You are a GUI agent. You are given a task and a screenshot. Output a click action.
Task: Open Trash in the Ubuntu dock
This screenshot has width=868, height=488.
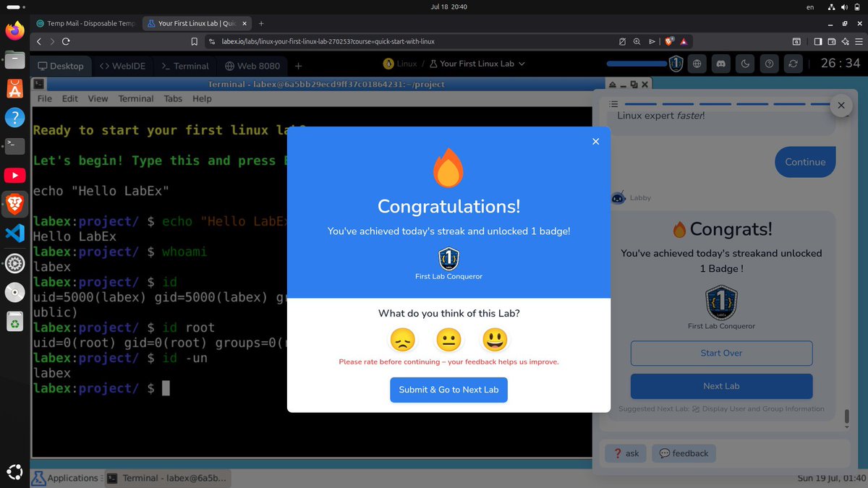point(14,321)
